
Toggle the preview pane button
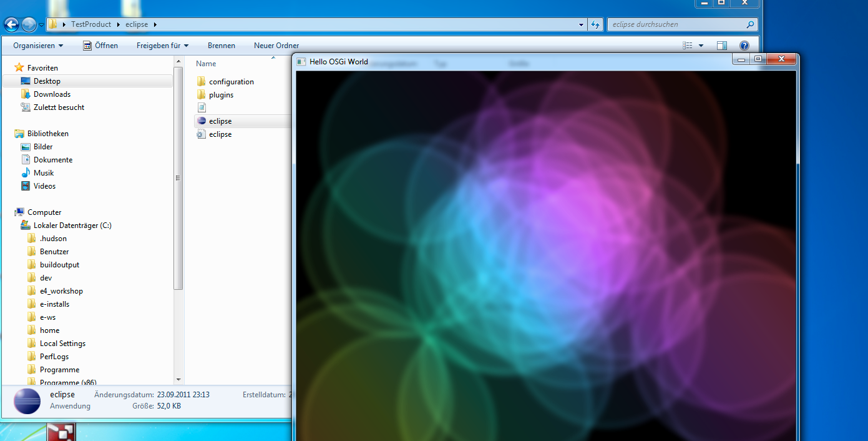pos(722,46)
